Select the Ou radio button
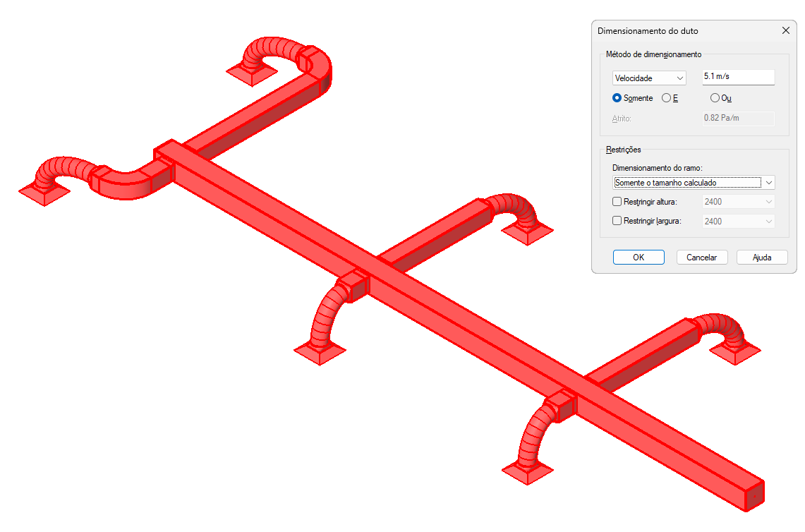The image size is (805, 532). click(x=721, y=98)
